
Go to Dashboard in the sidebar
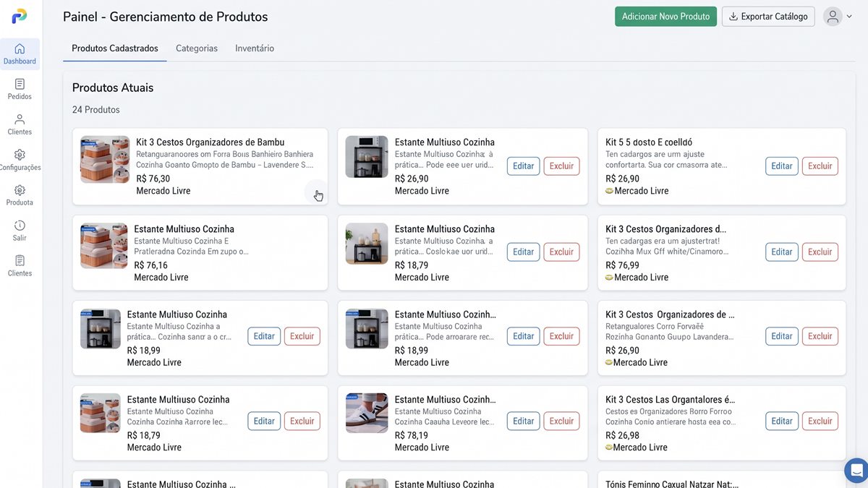point(20,54)
